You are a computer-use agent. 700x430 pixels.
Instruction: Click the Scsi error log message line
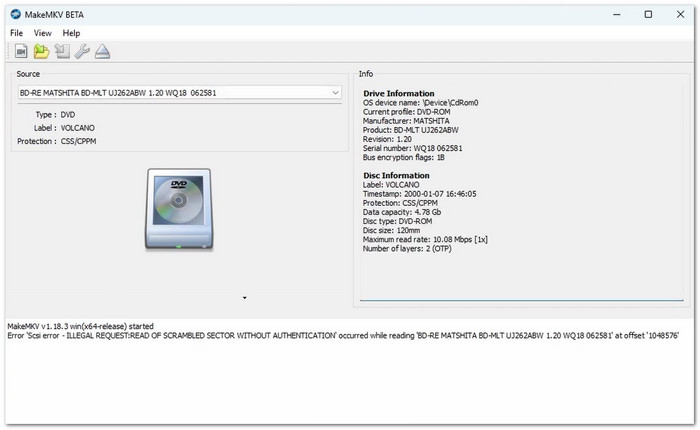(x=343, y=335)
